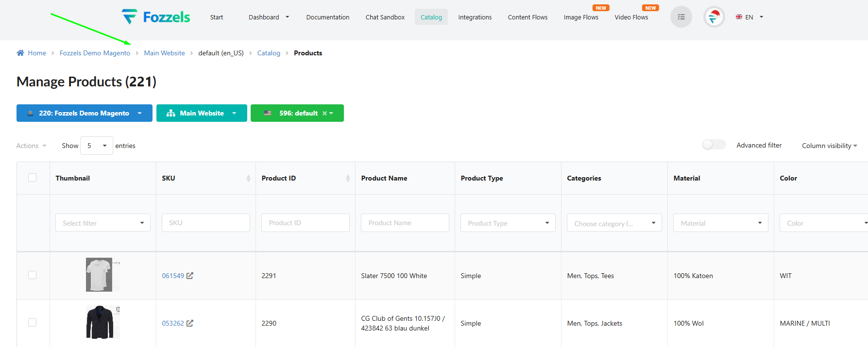This screenshot has height=347, width=868.
Task: Toggle the Advanced filter switch
Action: tap(714, 145)
